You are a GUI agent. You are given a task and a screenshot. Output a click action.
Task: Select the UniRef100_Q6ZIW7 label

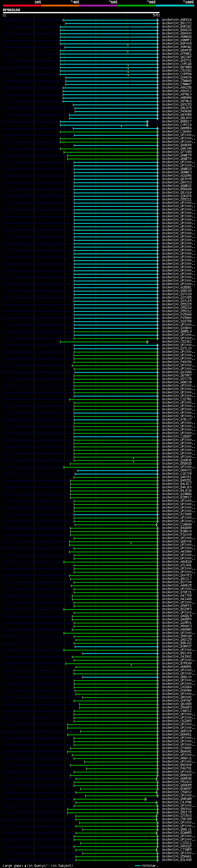(x=176, y=57)
